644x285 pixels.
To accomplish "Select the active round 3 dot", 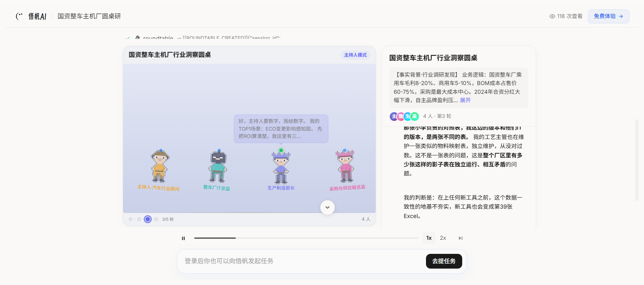I will pyautogui.click(x=148, y=219).
